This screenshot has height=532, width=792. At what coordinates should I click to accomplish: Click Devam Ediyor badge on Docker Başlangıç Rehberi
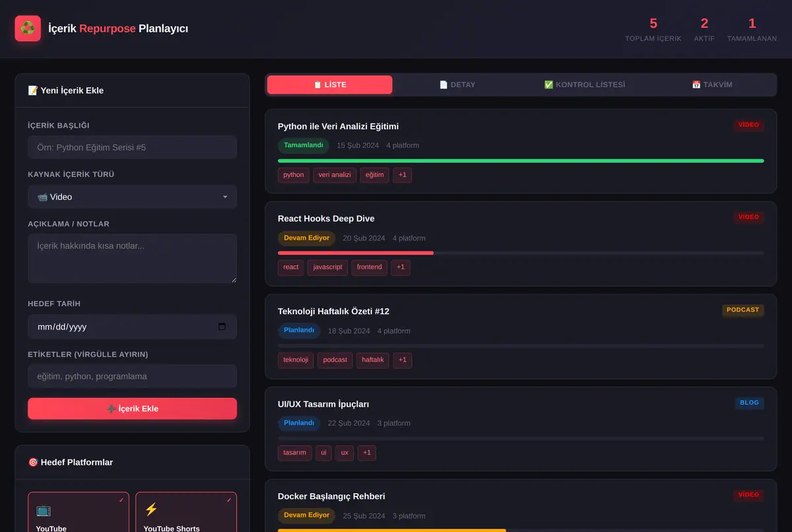[x=307, y=515]
